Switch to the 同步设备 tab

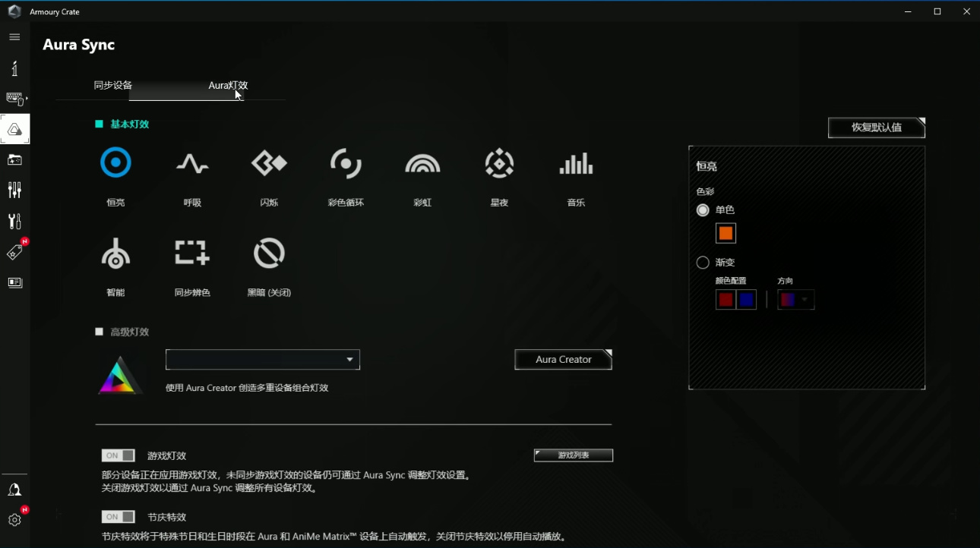tap(113, 85)
